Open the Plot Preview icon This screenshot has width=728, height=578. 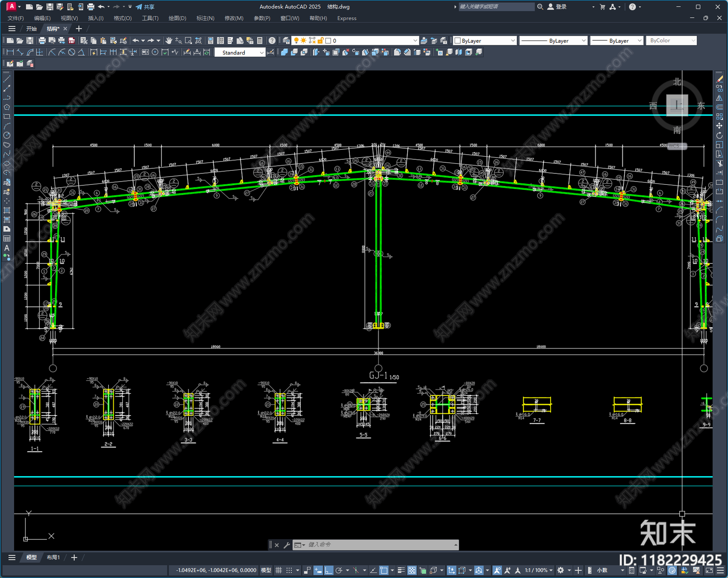[52, 41]
